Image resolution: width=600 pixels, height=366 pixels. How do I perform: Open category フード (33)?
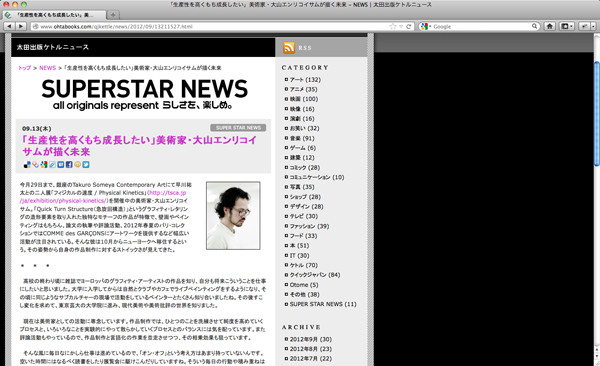click(303, 236)
